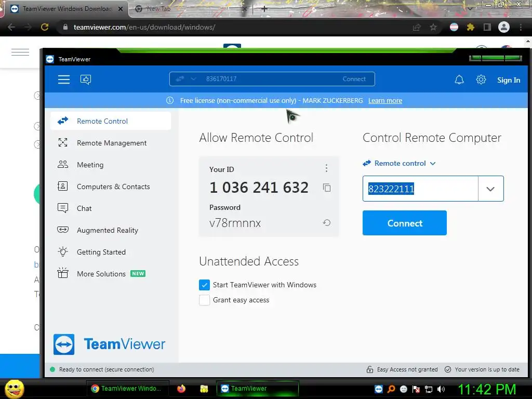Click the small Connect in header bar
532x399 pixels.
click(354, 79)
